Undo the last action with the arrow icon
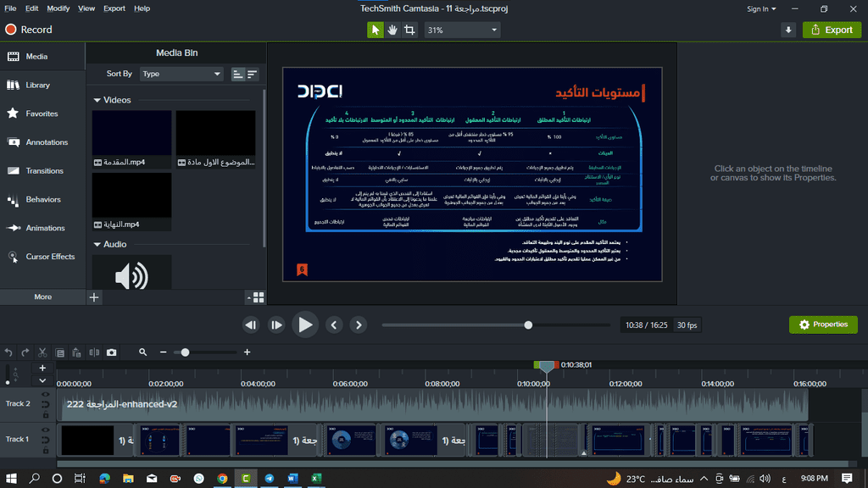This screenshot has width=868, height=488. pyautogui.click(x=8, y=352)
